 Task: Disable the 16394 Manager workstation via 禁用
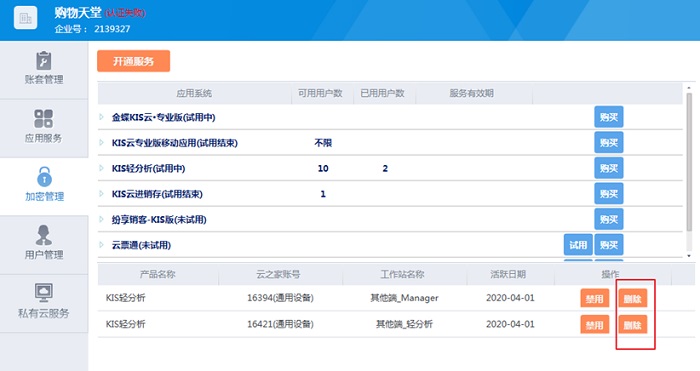point(595,299)
